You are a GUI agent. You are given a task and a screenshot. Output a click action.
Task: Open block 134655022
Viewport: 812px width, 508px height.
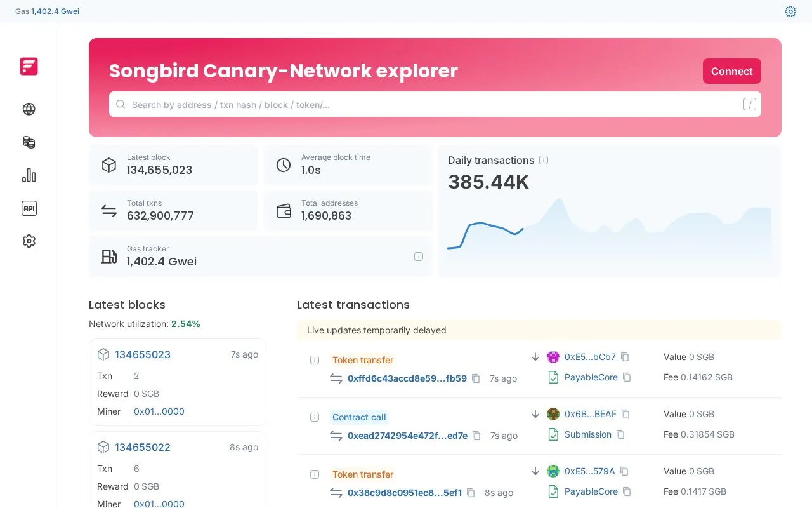[x=143, y=447]
